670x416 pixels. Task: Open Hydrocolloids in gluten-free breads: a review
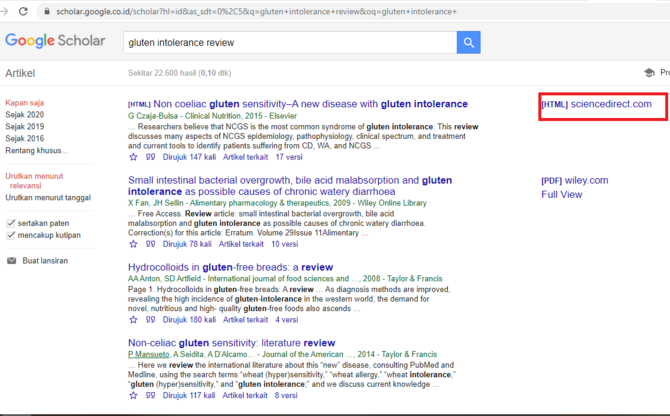point(230,267)
